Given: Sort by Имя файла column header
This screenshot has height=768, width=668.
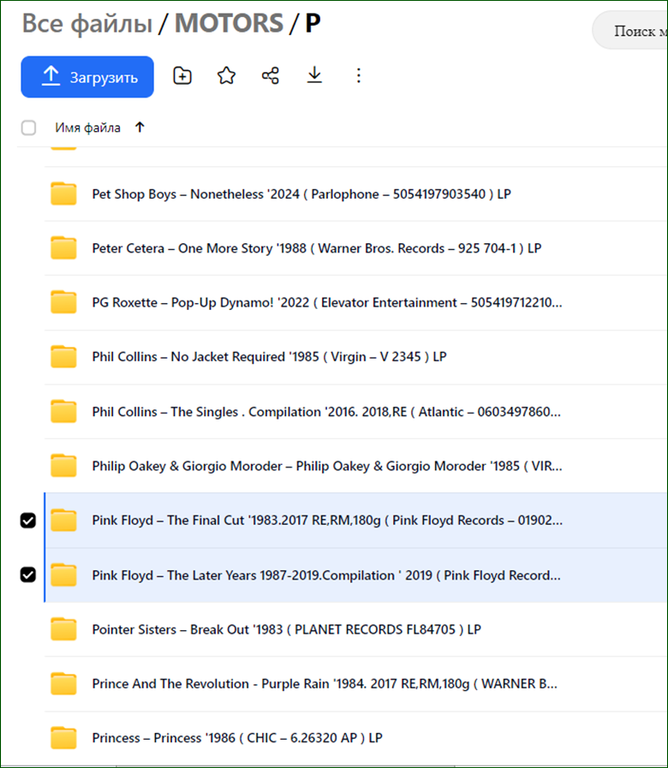Looking at the screenshot, I should point(88,128).
